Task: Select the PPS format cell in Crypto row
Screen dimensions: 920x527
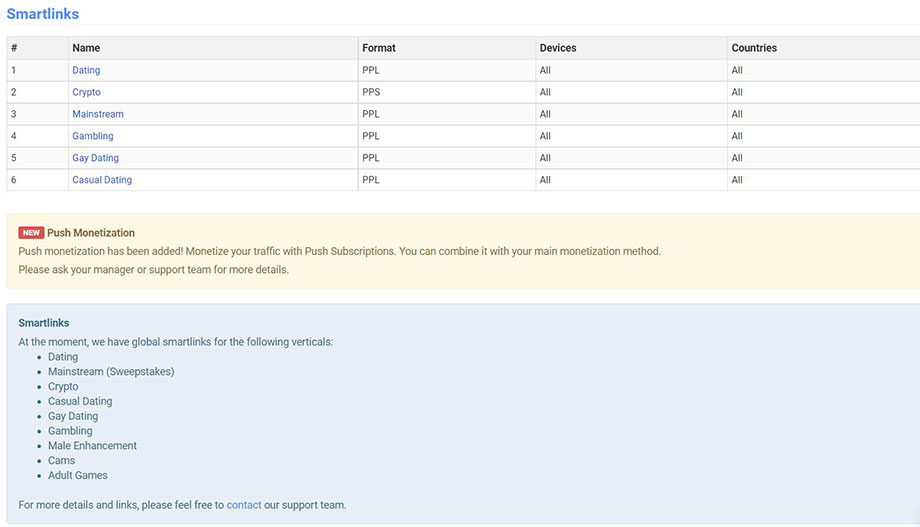Action: click(371, 92)
